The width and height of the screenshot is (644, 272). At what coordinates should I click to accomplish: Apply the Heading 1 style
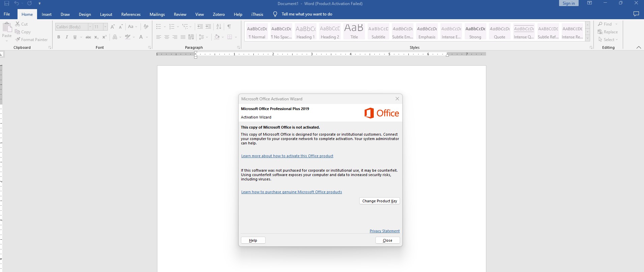pyautogui.click(x=306, y=31)
